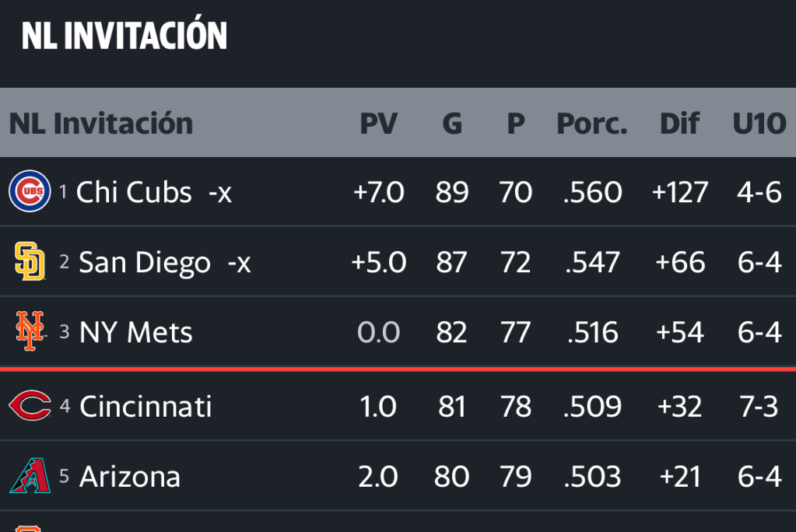Sort by the P losses column header
This screenshot has width=796, height=532.
coord(515,124)
